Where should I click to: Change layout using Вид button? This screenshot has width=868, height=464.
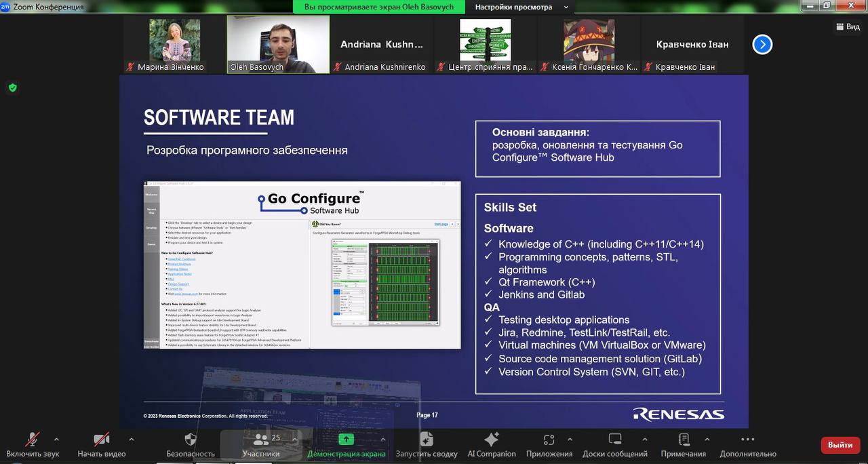point(848,26)
